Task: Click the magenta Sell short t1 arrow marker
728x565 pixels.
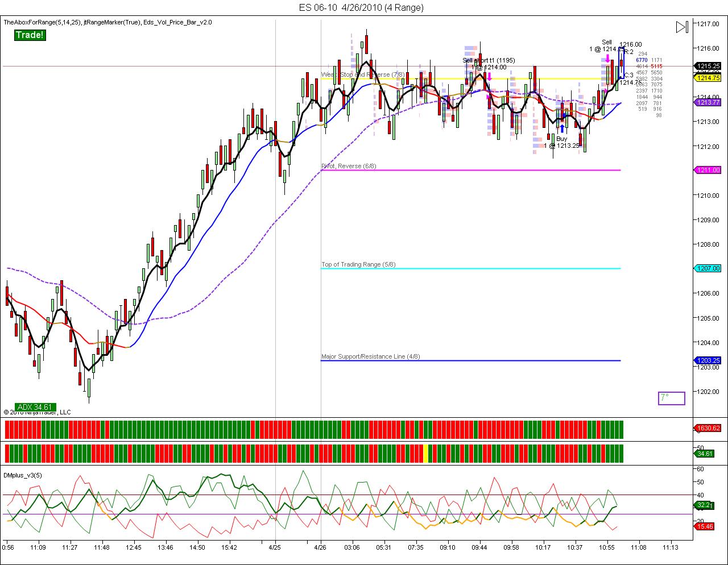Action: 489,76
